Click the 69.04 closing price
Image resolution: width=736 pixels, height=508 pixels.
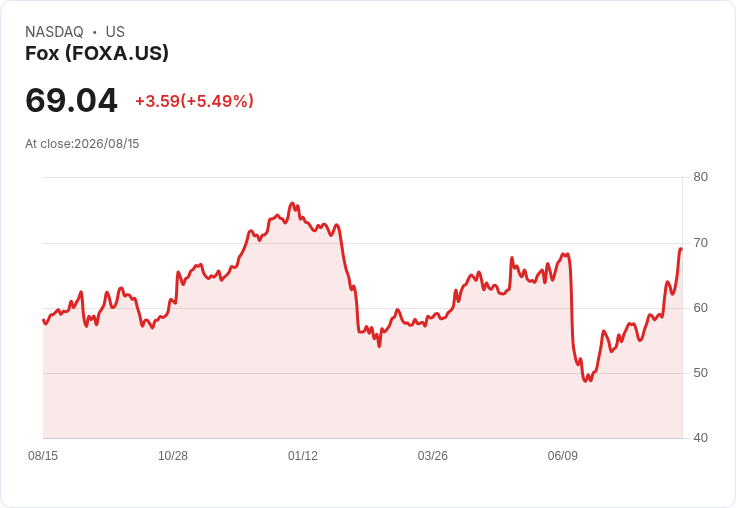71,100
